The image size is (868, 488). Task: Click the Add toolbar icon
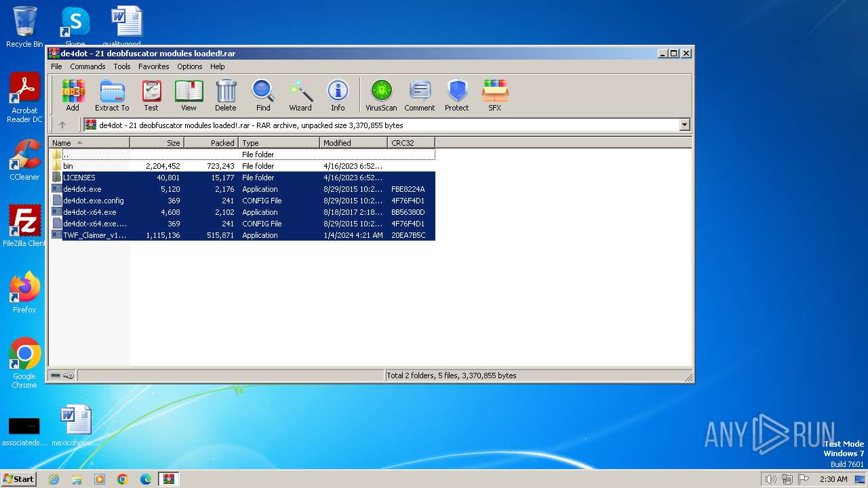coord(73,96)
